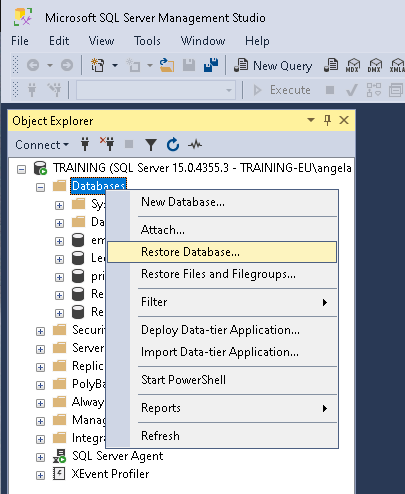Open the New Project dropdown arrow
This screenshot has height=494, width=405.
(x=115, y=65)
